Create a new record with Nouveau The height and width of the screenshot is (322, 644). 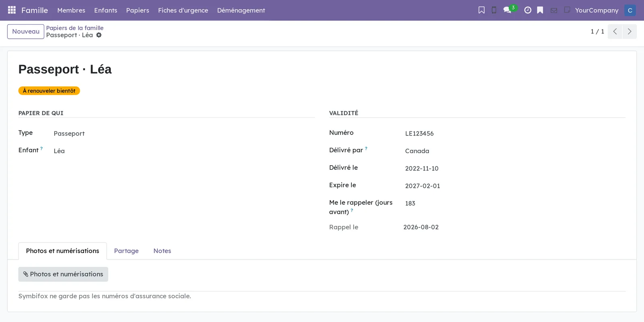click(26, 31)
